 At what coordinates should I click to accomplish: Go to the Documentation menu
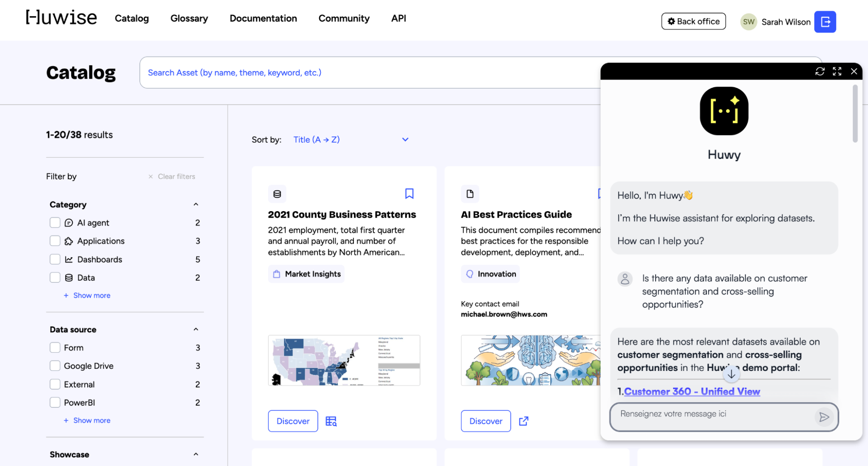(x=263, y=18)
